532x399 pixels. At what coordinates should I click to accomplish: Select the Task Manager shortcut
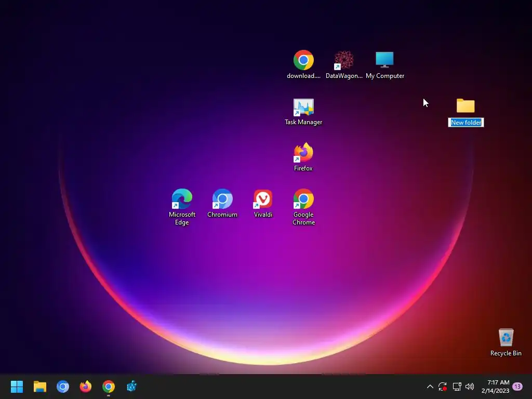[x=303, y=107]
